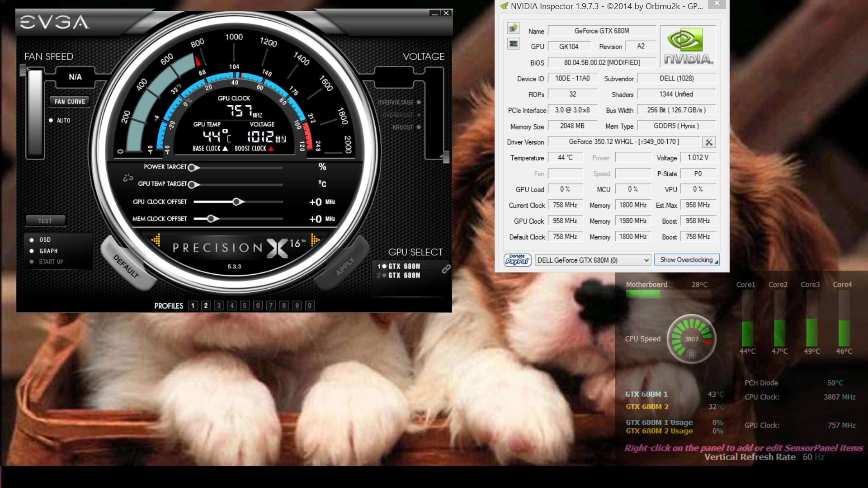Click the GPU temp 44°C readout in Precision

click(217, 136)
